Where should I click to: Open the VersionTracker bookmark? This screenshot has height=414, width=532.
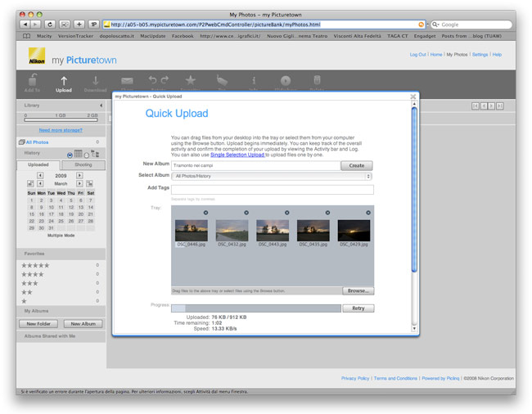tap(75, 36)
